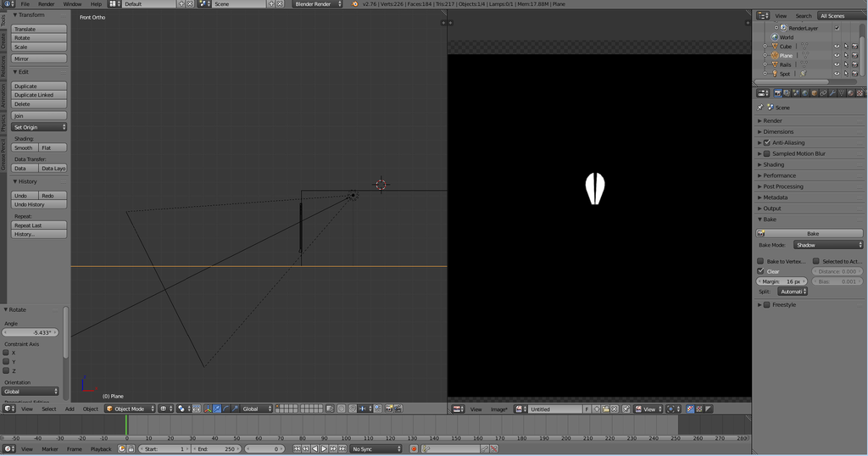Select scale manipulator icon

click(x=236, y=409)
